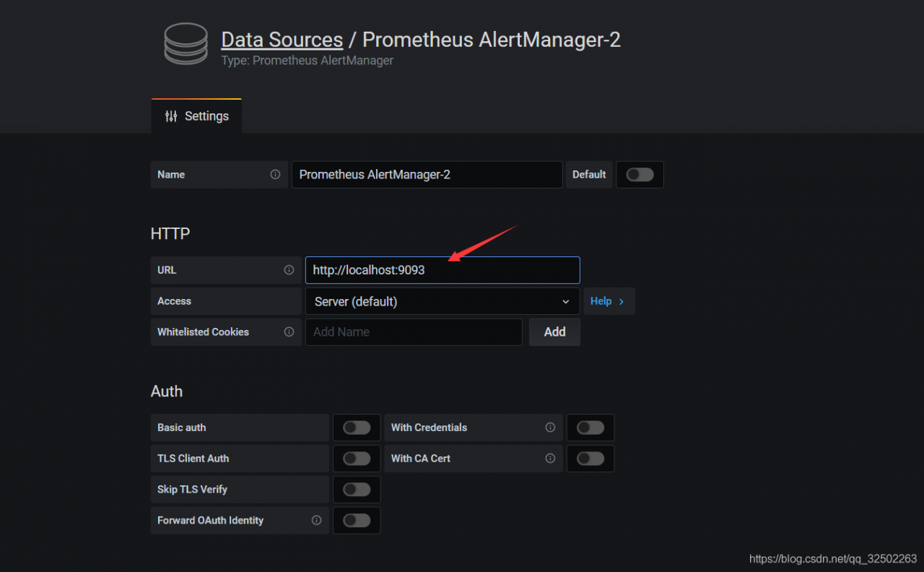
Task: Switch to the Settings tab
Action: coord(196,116)
